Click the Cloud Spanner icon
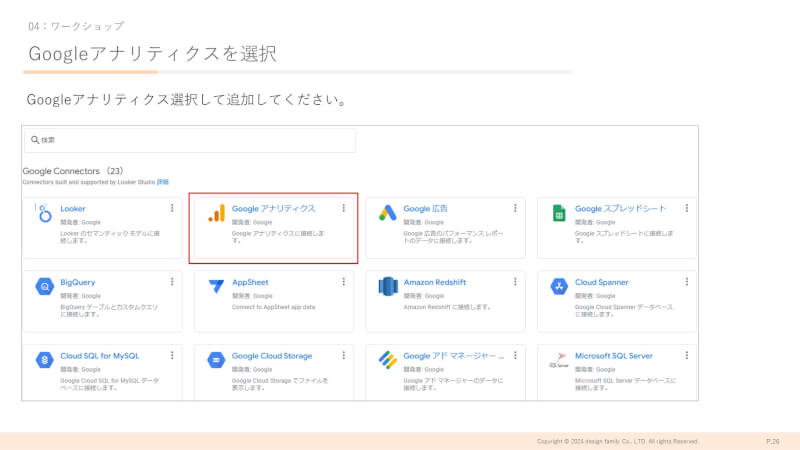The width and height of the screenshot is (800, 450). (x=559, y=286)
